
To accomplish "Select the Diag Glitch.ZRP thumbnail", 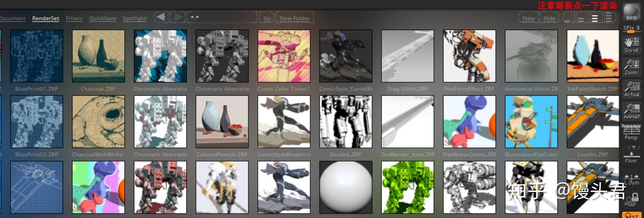I will pos(408,56).
